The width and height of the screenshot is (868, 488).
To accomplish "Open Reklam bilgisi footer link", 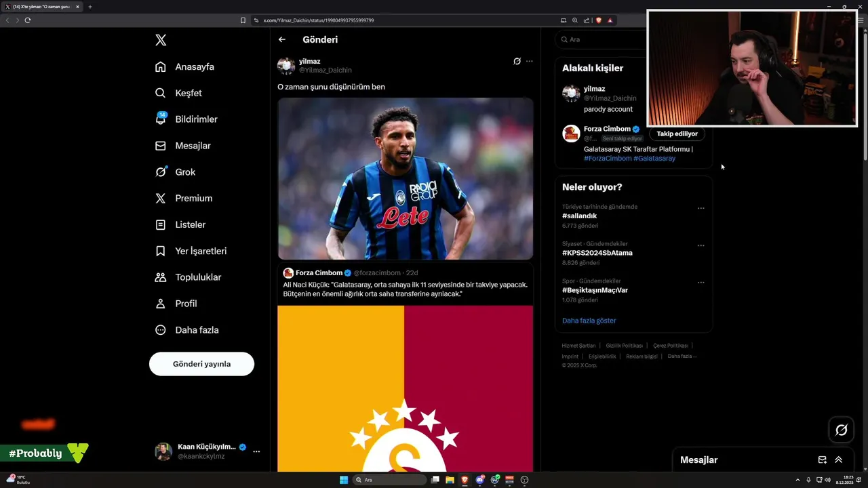I will pos(642,357).
